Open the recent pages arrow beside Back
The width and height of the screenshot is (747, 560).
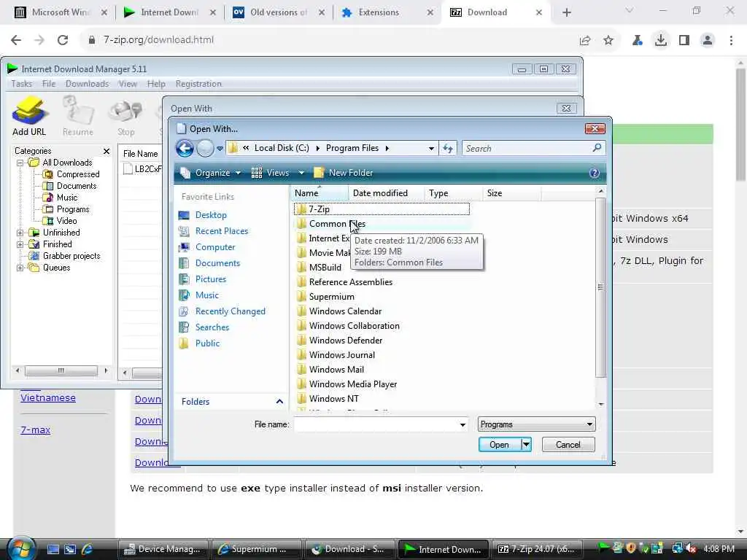tap(220, 149)
